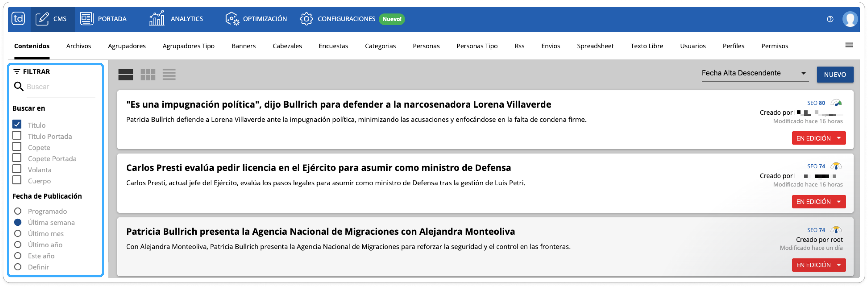Open the hamburger menu at right
This screenshot has width=868, height=287.
coord(849,45)
